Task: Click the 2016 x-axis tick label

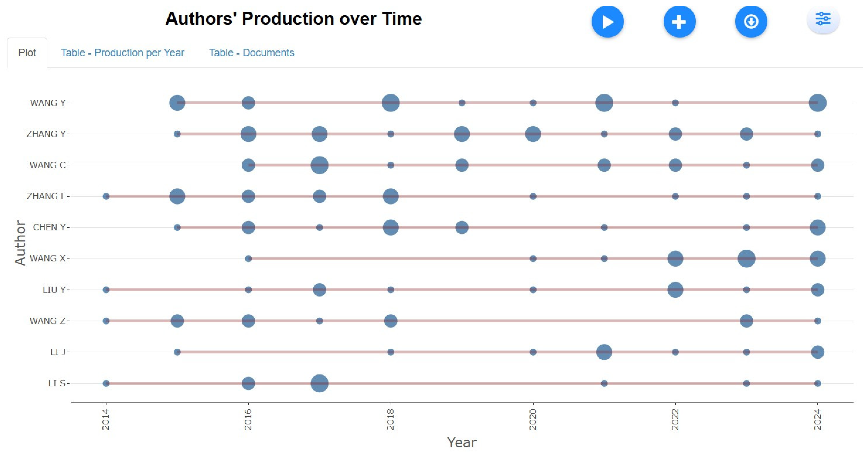Action: (x=248, y=419)
